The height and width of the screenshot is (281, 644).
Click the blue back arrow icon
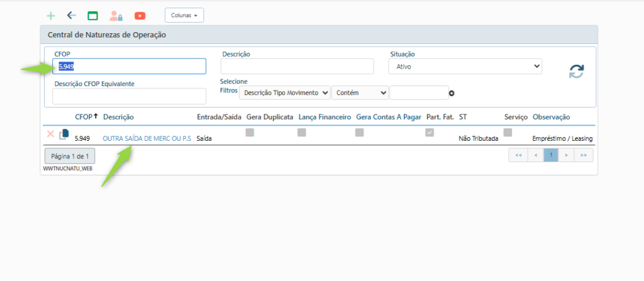71,16
